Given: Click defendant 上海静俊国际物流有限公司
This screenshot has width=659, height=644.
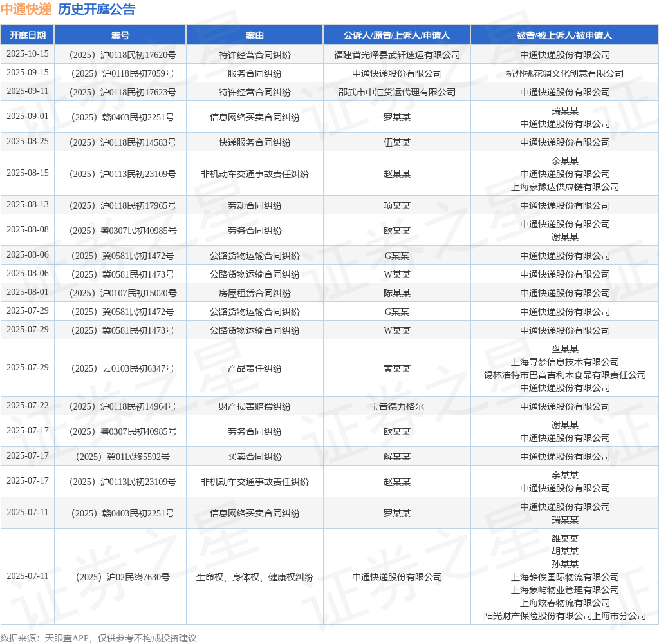Looking at the screenshot, I should pos(565,577).
